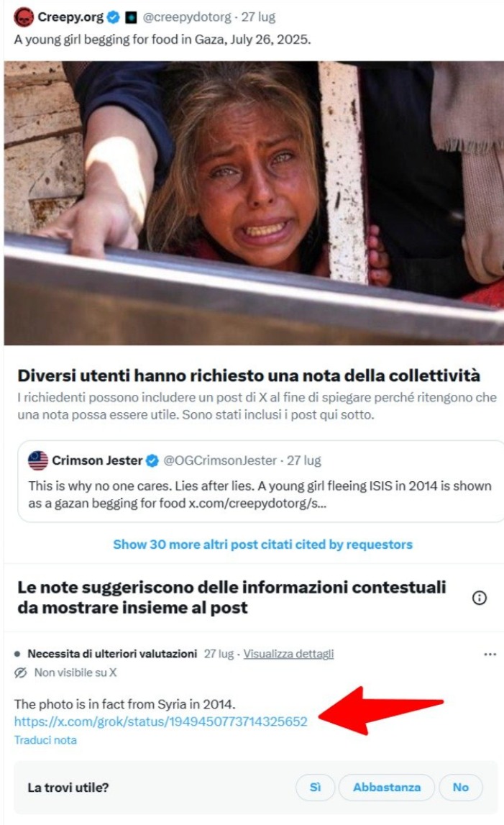The height and width of the screenshot is (825, 504).
Task: Open the x.com/grok/status link in the note
Action: pyautogui.click(x=160, y=721)
